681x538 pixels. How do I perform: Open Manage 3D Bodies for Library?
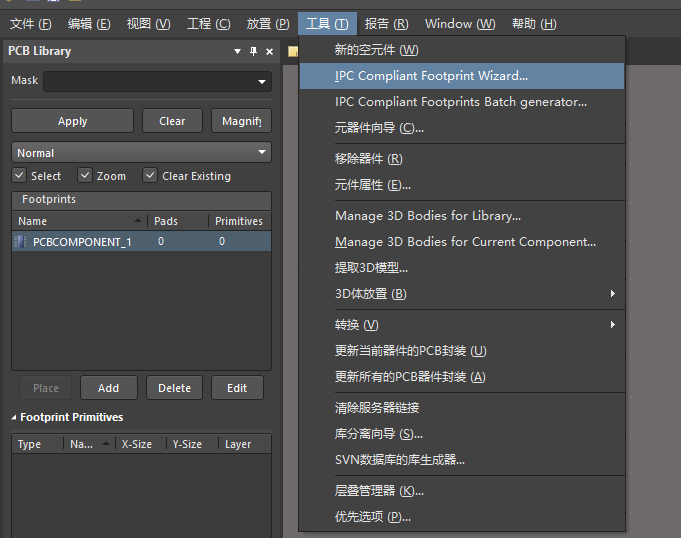462,216
